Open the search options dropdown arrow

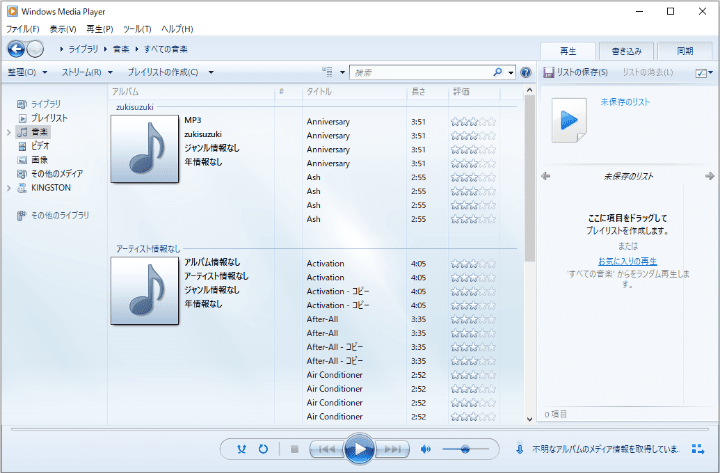(511, 72)
